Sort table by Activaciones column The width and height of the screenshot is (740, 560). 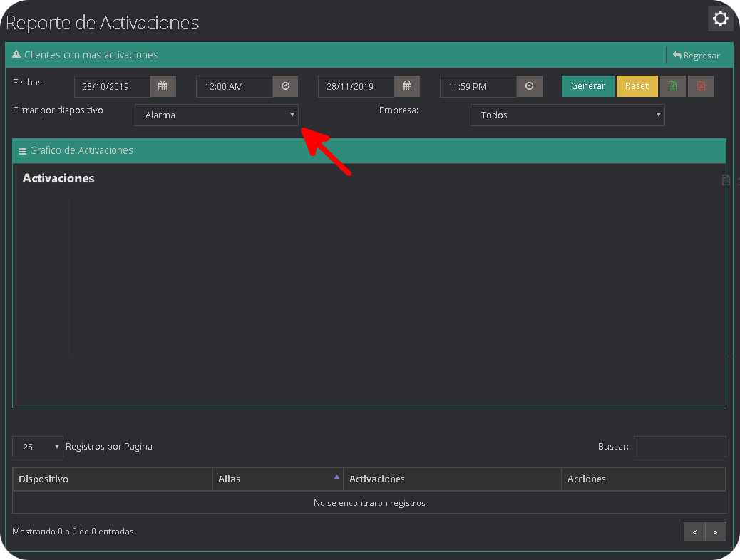coord(452,479)
